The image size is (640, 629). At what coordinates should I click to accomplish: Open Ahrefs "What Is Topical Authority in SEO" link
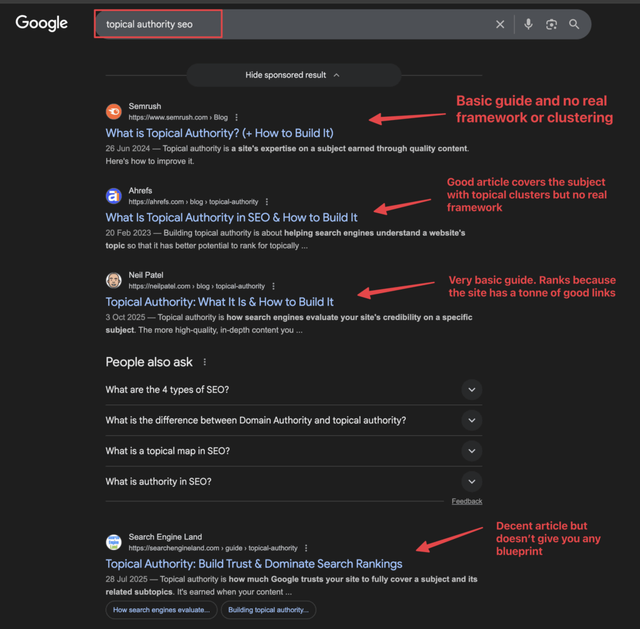click(231, 217)
